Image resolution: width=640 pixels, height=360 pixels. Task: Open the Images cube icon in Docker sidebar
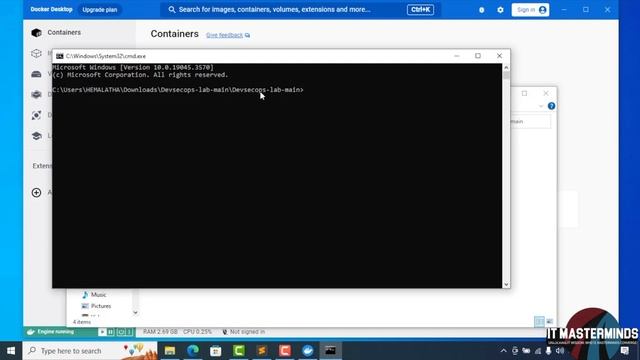[36, 53]
